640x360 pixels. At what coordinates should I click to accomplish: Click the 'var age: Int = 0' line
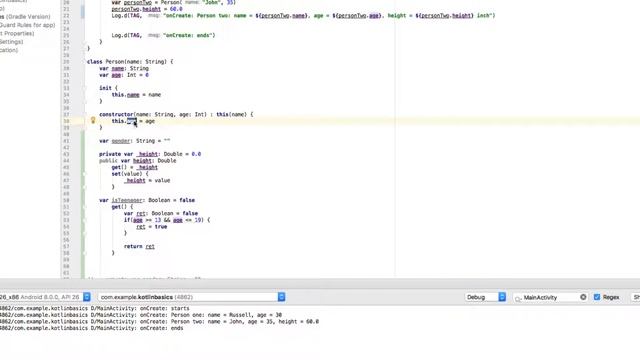tap(124, 75)
